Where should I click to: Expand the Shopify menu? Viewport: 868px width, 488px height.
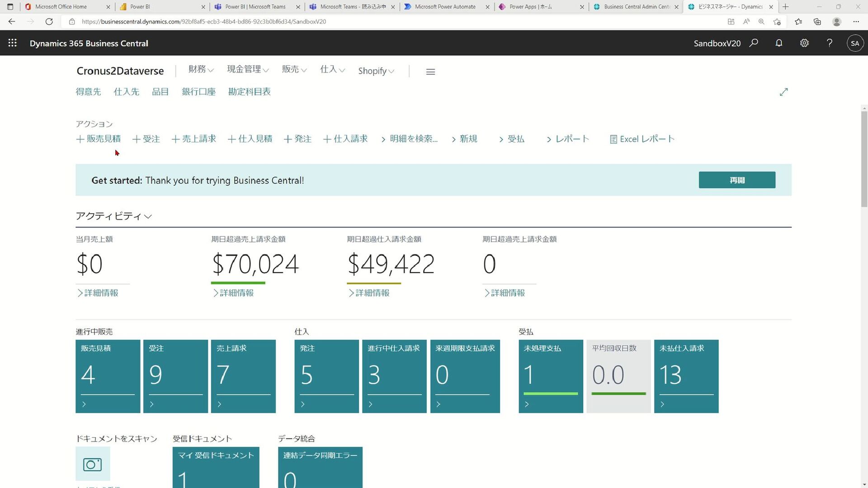[376, 71]
